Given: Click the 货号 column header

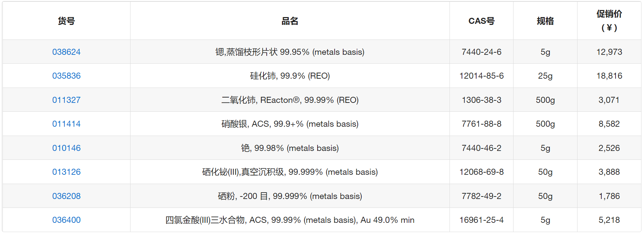Looking at the screenshot, I should (66, 21).
